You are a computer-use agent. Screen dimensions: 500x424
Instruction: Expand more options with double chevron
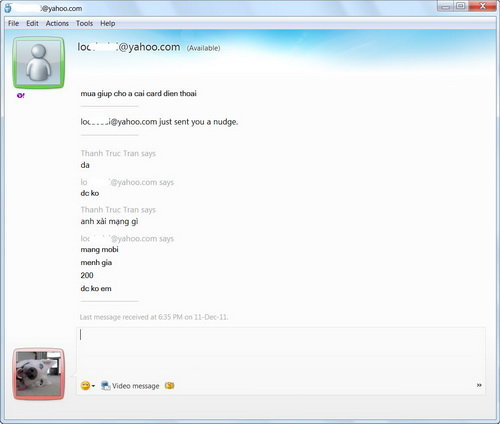point(479,385)
